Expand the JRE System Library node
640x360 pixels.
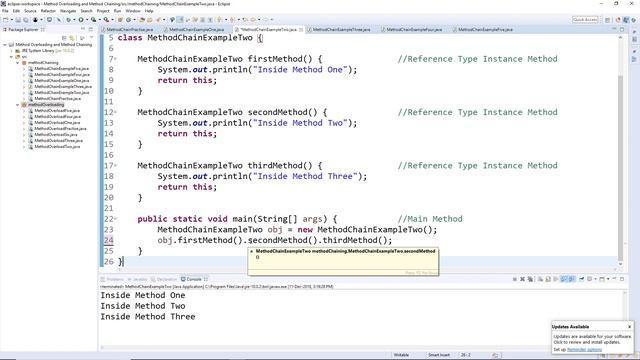tap(11, 51)
